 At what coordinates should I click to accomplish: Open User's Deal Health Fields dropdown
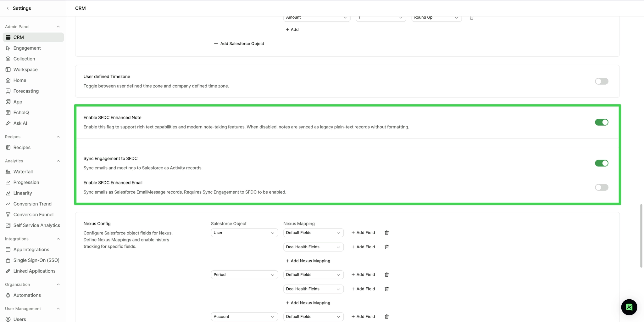[x=313, y=247]
